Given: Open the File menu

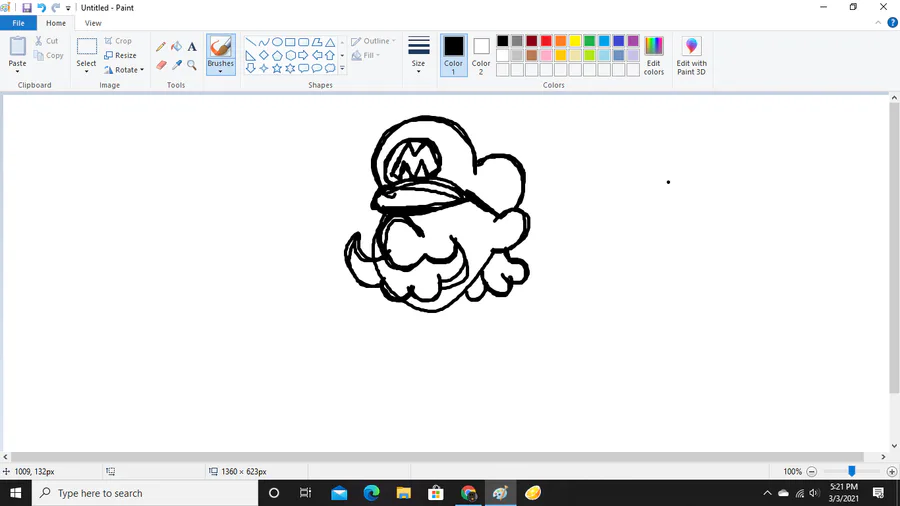Looking at the screenshot, I should click(x=18, y=23).
